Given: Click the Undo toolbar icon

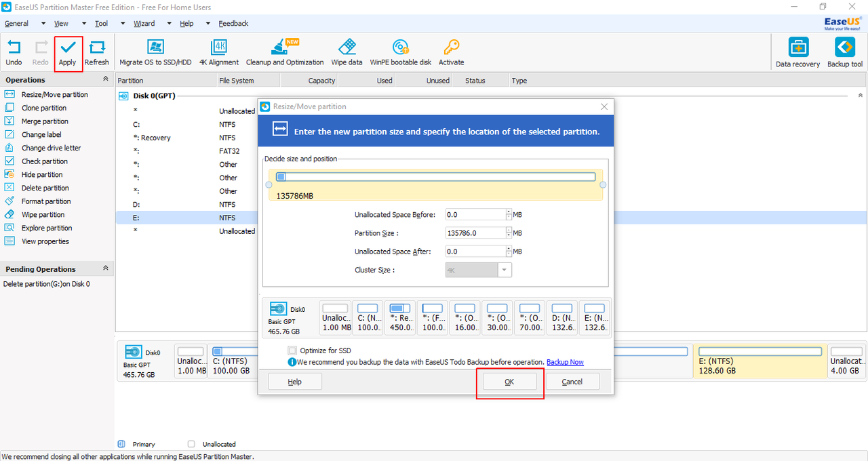Looking at the screenshot, I should [14, 53].
